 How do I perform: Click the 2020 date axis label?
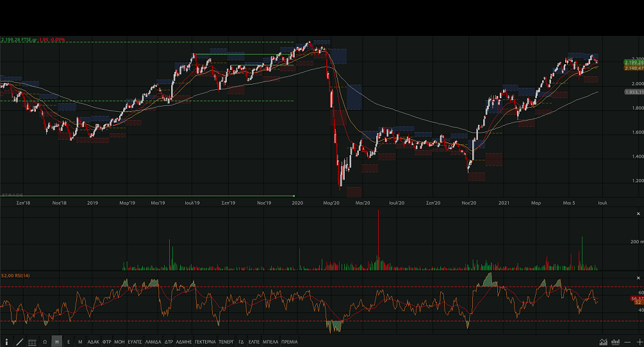[297, 203]
